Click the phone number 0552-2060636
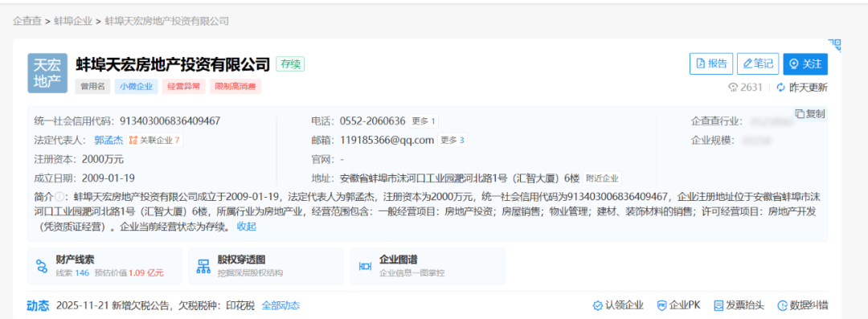Viewport: 868px width, 319px height. click(x=373, y=121)
